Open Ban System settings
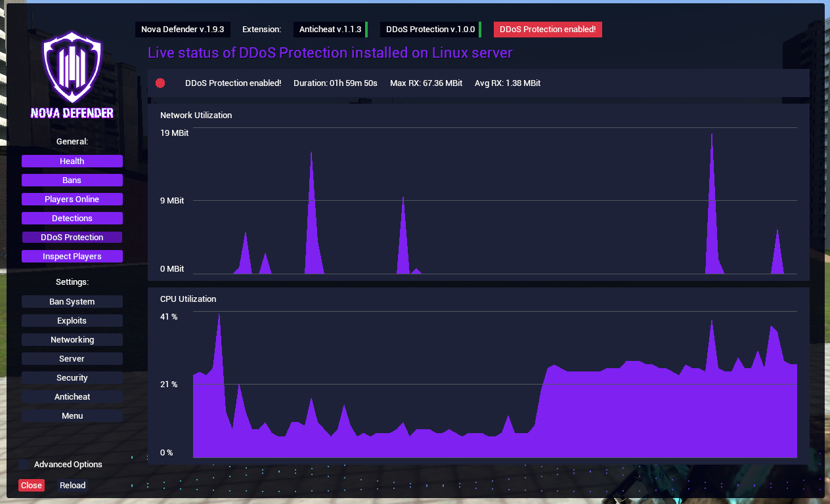Image resolution: width=830 pixels, height=504 pixels. pos(72,302)
